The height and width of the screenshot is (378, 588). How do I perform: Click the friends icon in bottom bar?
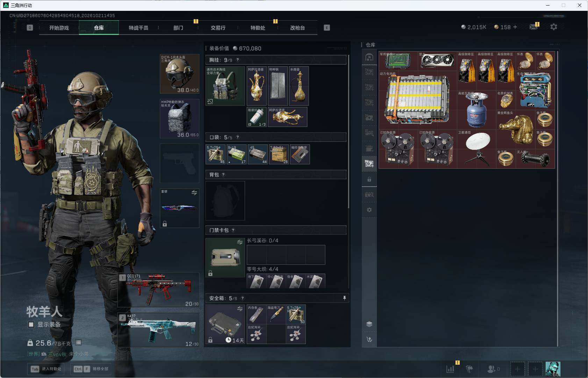(493, 369)
